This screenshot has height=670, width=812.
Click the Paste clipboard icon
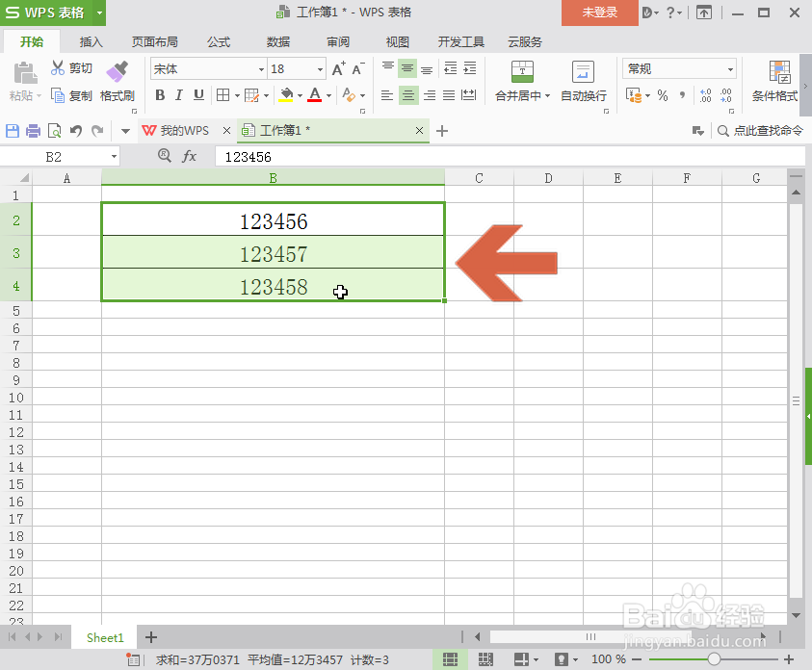25,73
